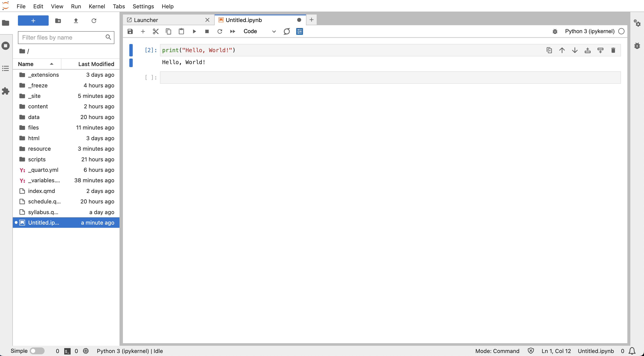Open the cell type Code dropdown
This screenshot has height=356, width=644.
point(259,31)
